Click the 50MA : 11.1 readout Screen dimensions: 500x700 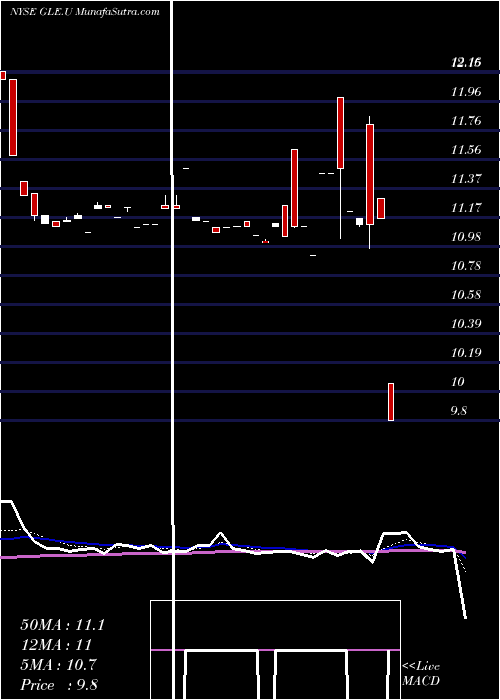[x=62, y=625]
